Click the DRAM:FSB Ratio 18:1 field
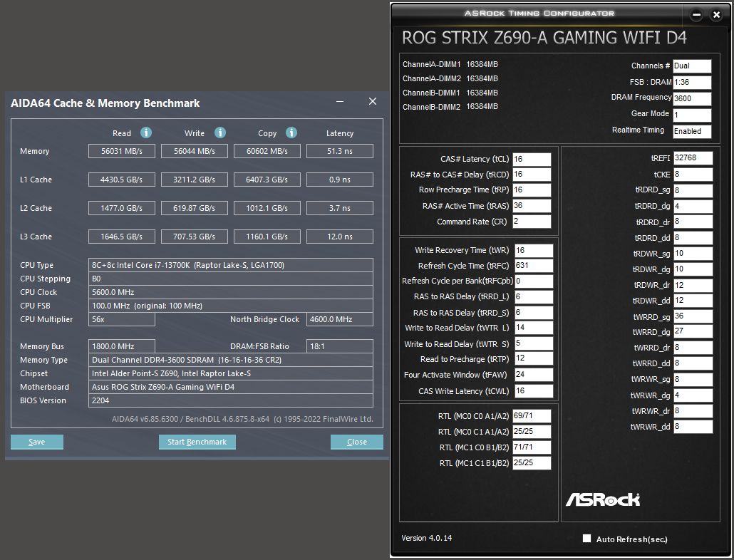The image size is (734, 560). [x=340, y=347]
